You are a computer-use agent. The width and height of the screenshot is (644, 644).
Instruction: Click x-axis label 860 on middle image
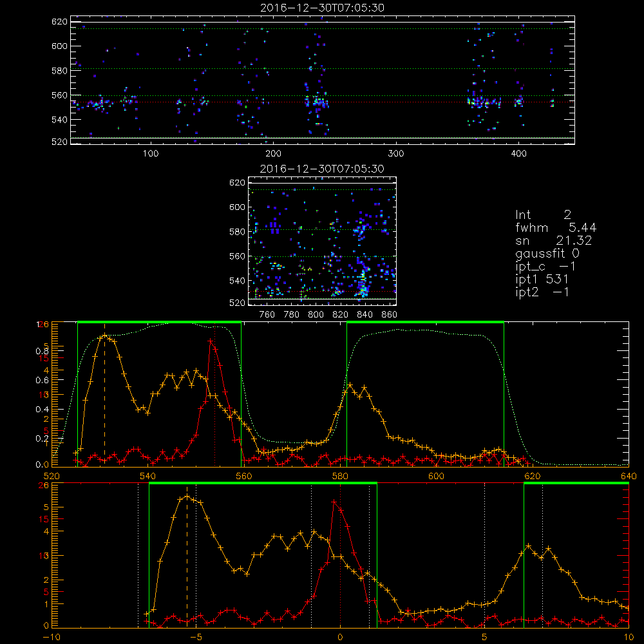coord(390,315)
